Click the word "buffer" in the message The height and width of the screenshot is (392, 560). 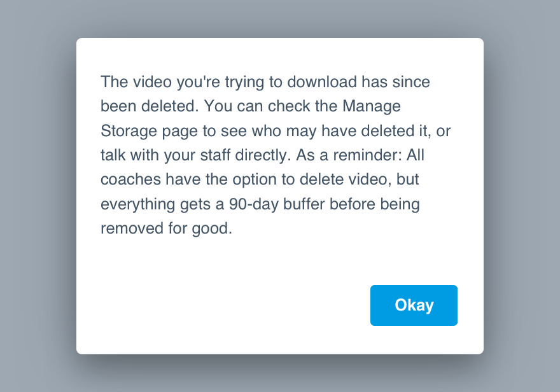(304, 204)
